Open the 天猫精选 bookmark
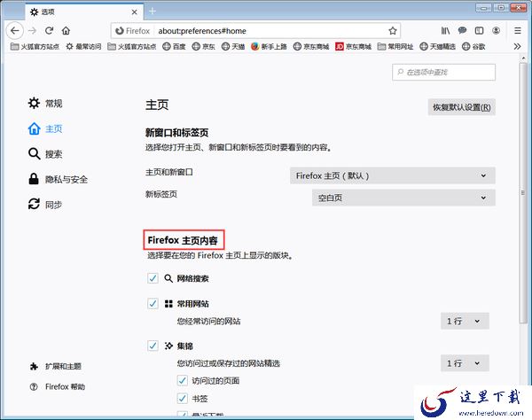This screenshot has width=532, height=420. [x=438, y=46]
